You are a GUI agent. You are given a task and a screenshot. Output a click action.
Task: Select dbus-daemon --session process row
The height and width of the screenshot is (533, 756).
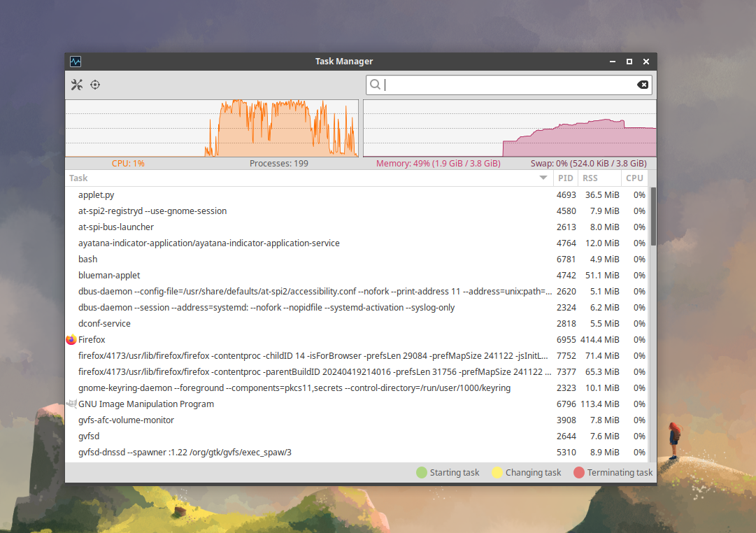[x=357, y=307]
